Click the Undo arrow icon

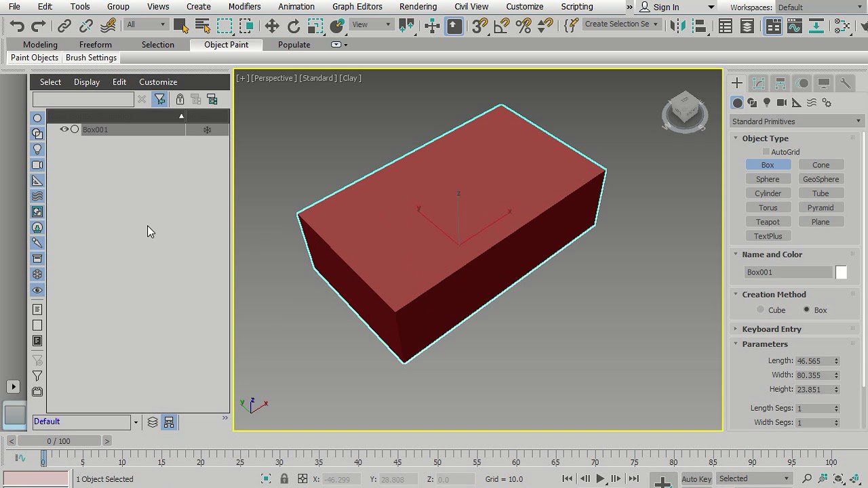pyautogui.click(x=17, y=26)
